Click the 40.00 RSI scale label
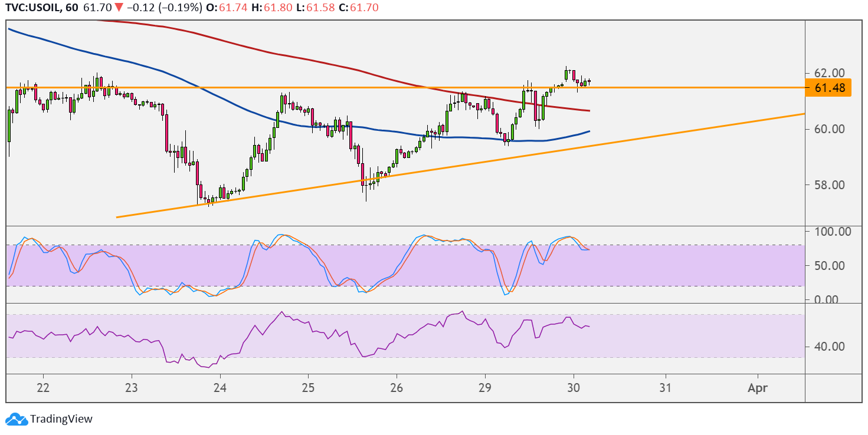Screen dimensions: 868x435 point(830,346)
